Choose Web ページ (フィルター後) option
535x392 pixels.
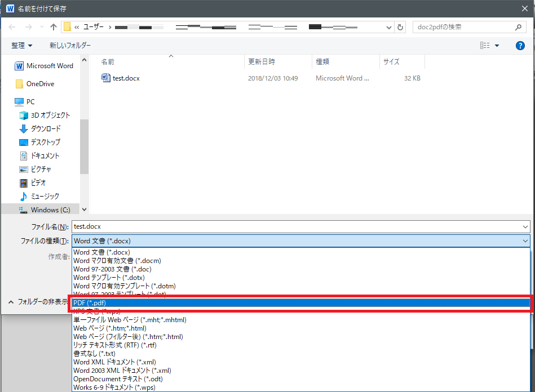(301, 337)
